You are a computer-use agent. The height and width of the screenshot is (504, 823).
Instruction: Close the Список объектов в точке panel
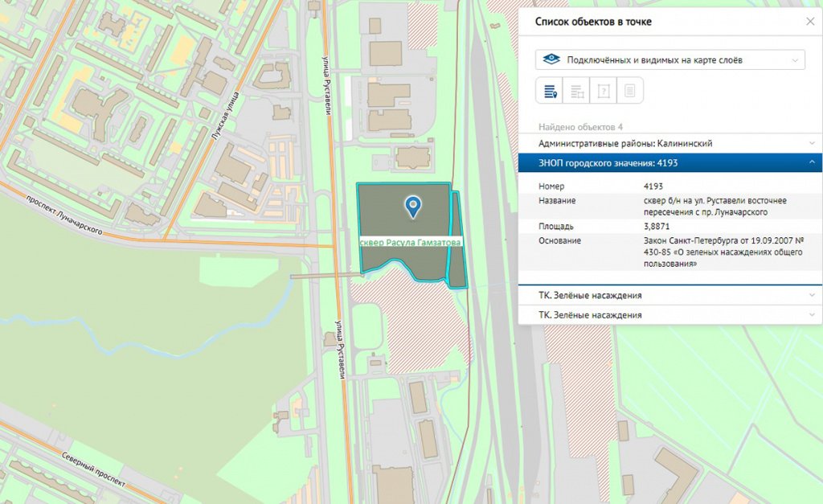point(809,22)
